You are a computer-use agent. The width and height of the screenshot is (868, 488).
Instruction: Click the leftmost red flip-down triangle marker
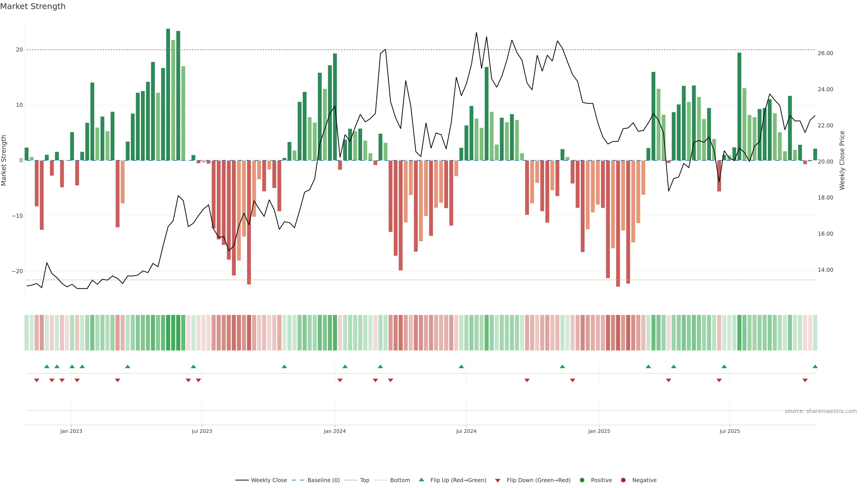(37, 380)
